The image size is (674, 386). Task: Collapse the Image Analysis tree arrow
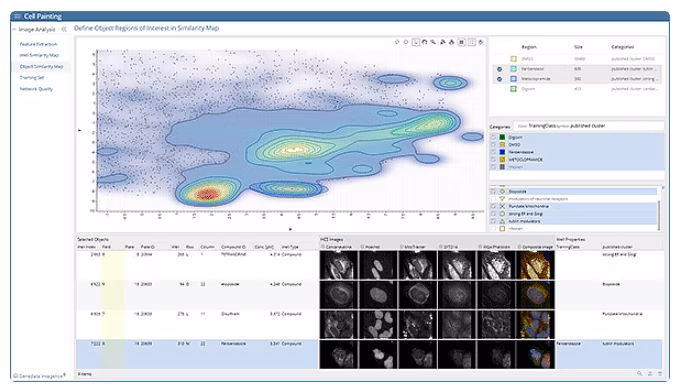click(14, 30)
